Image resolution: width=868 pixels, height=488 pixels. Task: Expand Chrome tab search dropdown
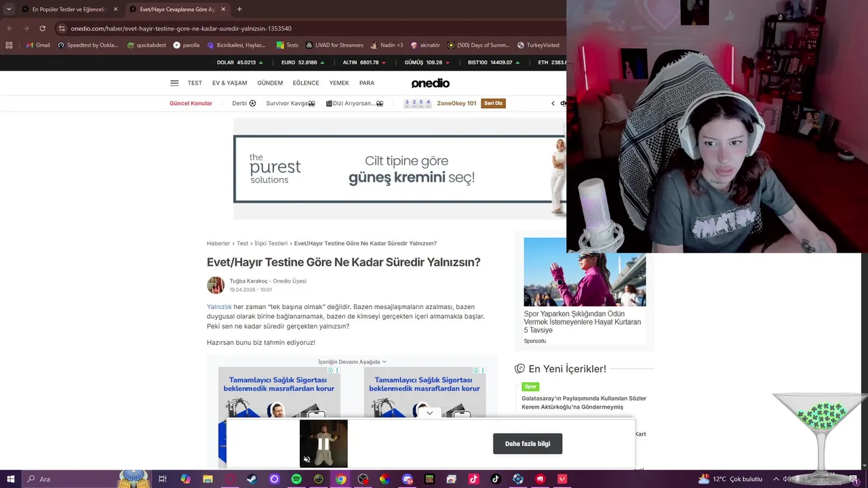tap(9, 9)
